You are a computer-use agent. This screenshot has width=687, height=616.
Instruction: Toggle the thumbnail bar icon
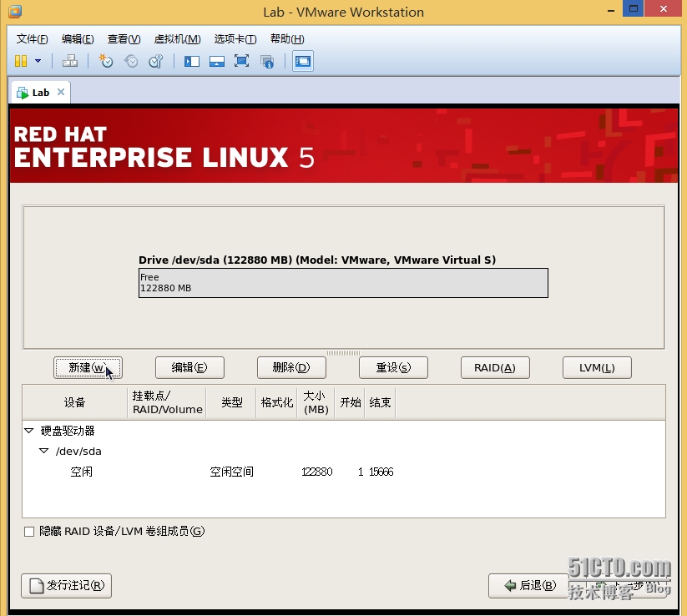(217, 61)
